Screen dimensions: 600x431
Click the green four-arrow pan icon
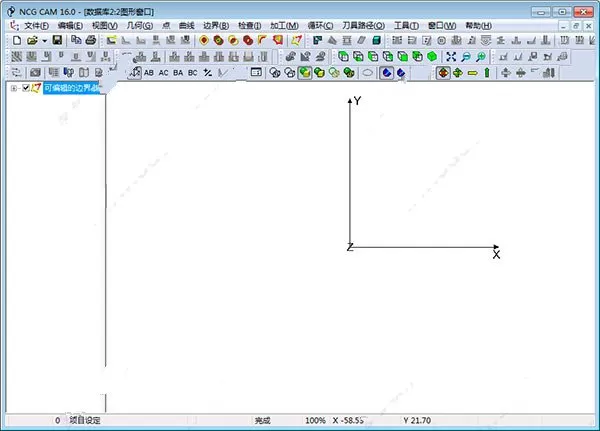click(458, 72)
